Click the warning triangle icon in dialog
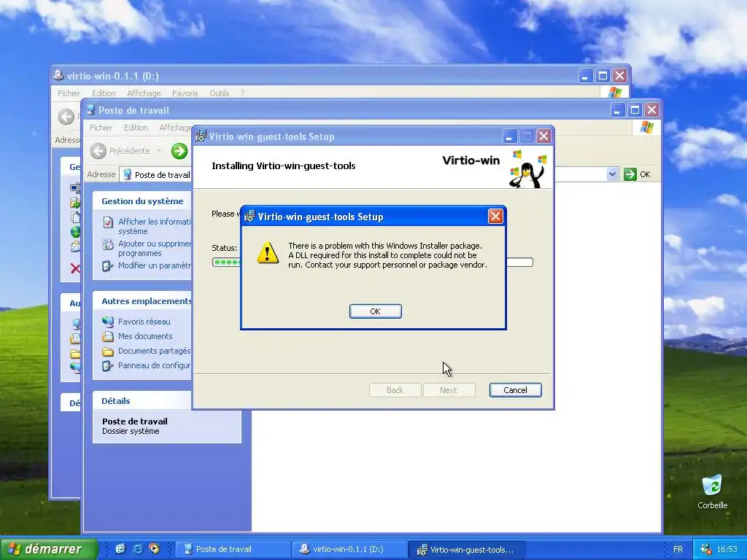This screenshot has width=747, height=560. (268, 252)
